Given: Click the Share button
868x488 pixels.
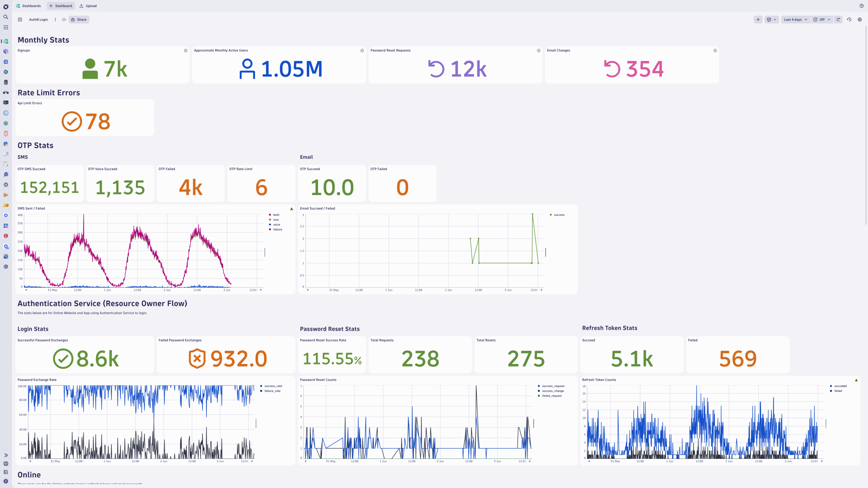Looking at the screenshot, I should [79, 19].
